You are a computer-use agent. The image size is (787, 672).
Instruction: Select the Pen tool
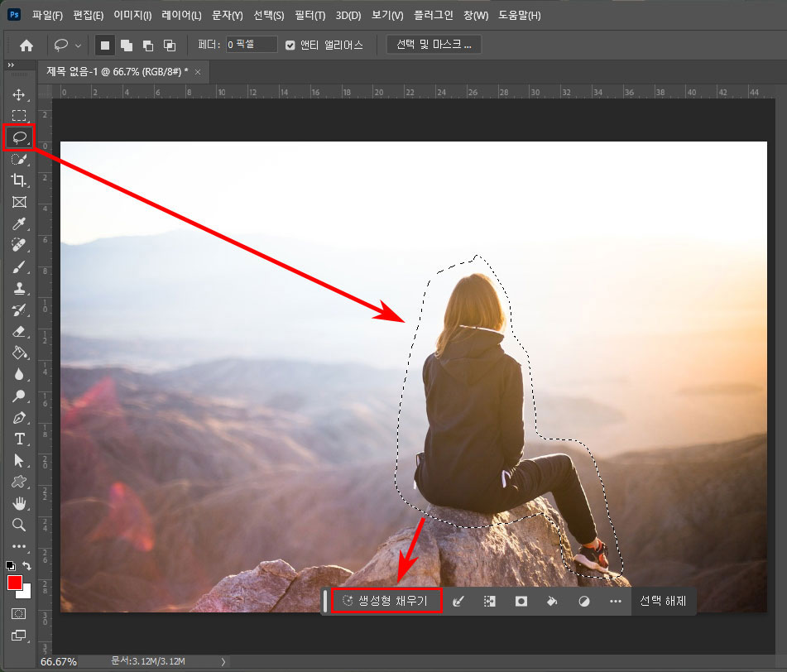(x=19, y=418)
